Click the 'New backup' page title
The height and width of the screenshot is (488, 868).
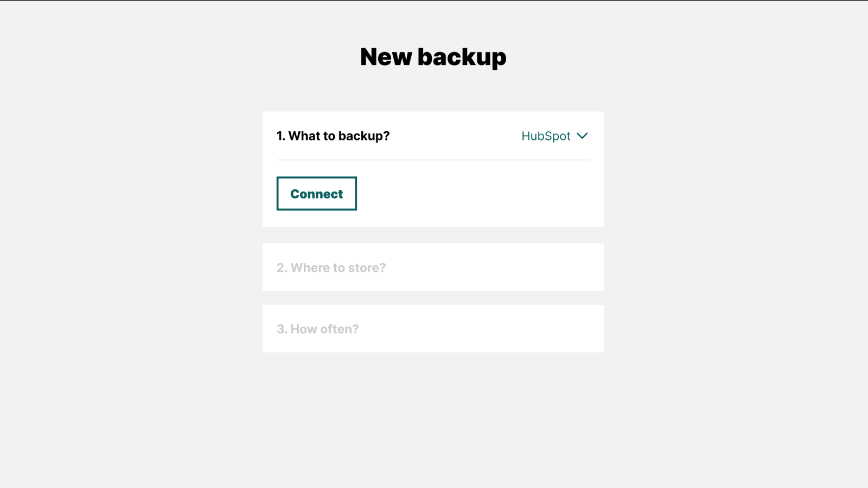coord(433,56)
